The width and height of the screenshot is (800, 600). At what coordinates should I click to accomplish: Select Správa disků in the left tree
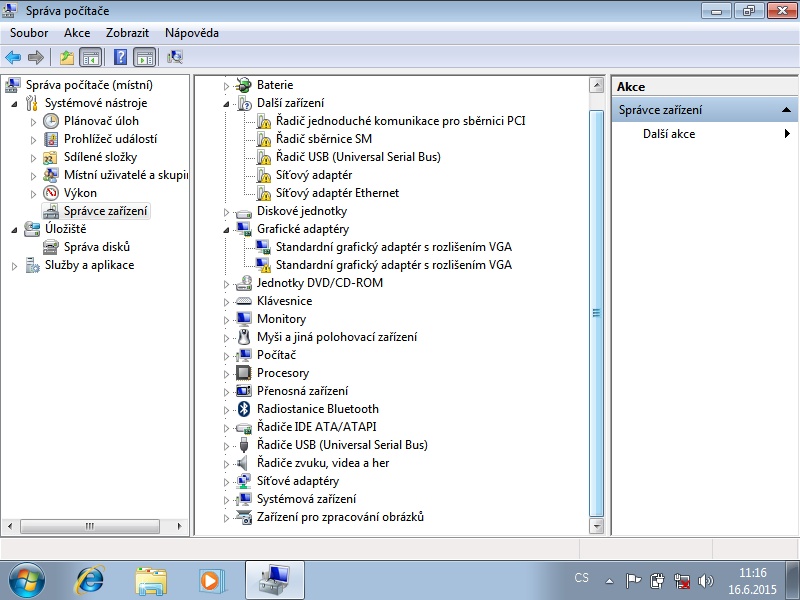pos(97,247)
